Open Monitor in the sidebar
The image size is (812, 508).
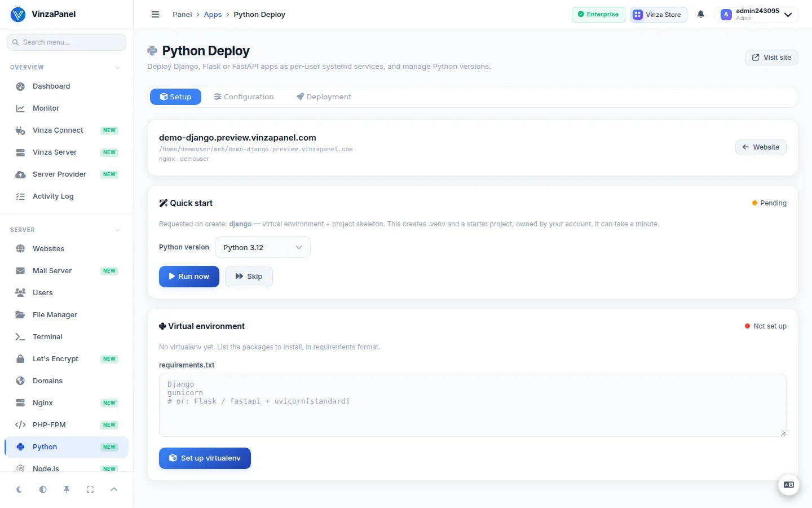[67, 108]
